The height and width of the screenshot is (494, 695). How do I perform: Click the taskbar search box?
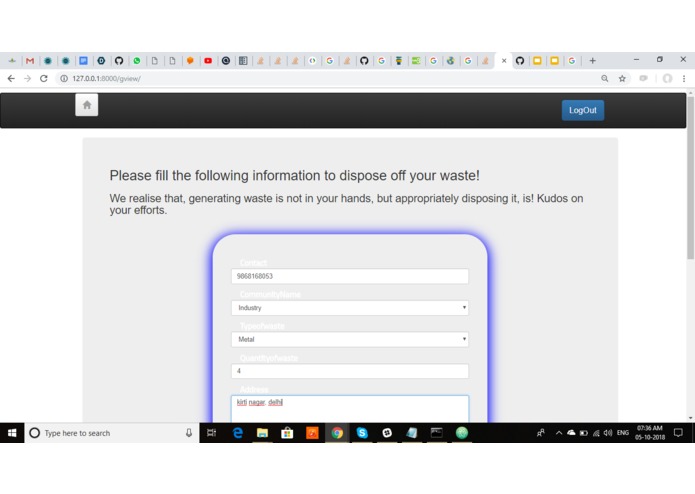(x=112, y=433)
